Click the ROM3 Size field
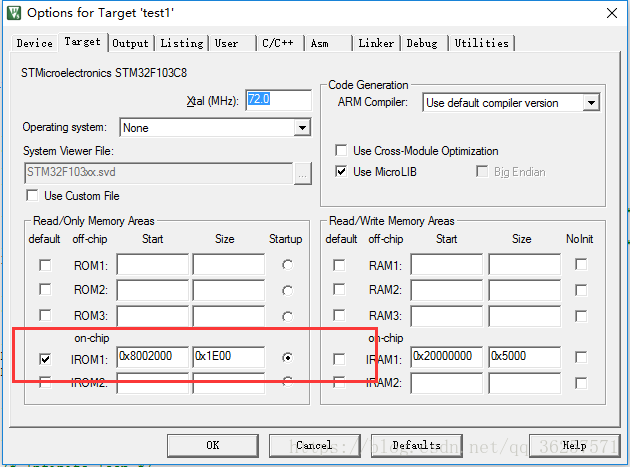Image resolution: width=630 pixels, height=467 pixels. point(229,316)
